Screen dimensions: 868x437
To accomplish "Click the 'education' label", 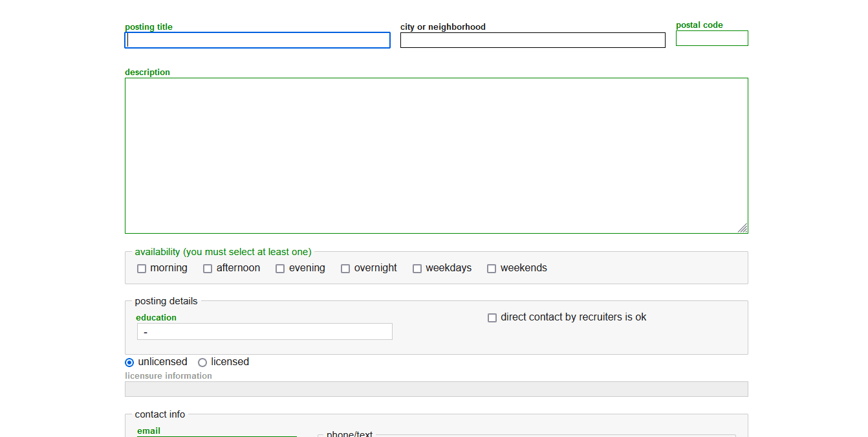I will (x=156, y=318).
